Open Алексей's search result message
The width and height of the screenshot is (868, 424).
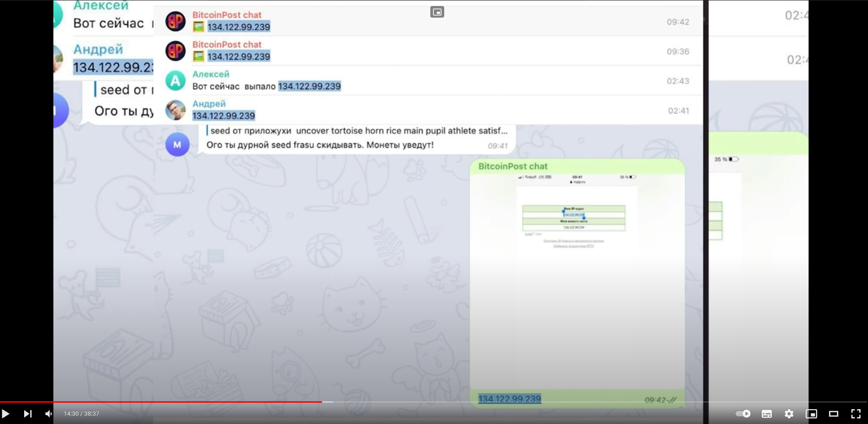(x=428, y=81)
